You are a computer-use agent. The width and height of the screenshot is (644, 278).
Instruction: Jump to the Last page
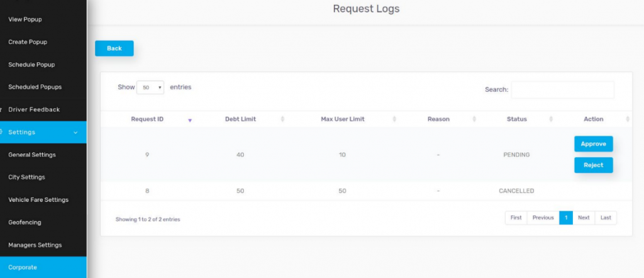(606, 218)
